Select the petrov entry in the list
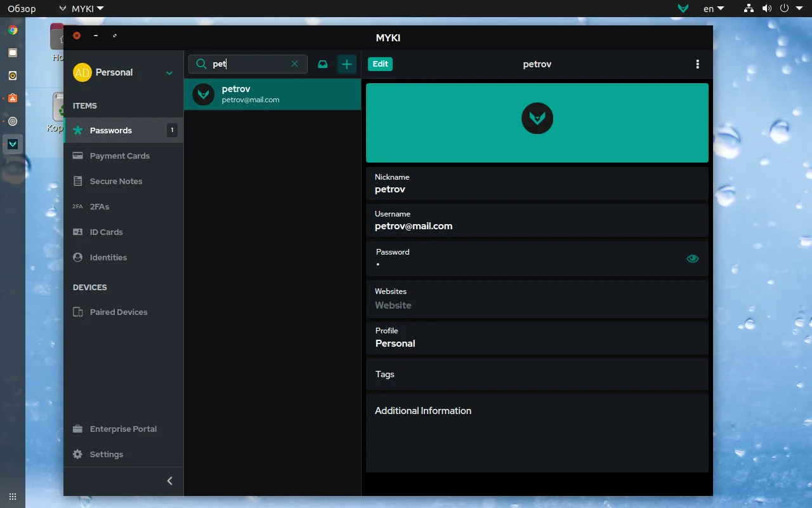Viewport: 812px width, 508px height. tap(273, 94)
